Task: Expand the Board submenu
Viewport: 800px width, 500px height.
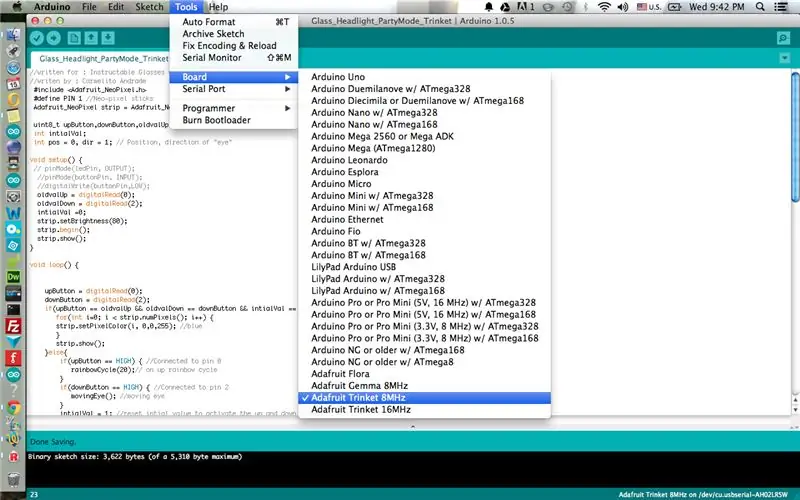Action: (234, 77)
